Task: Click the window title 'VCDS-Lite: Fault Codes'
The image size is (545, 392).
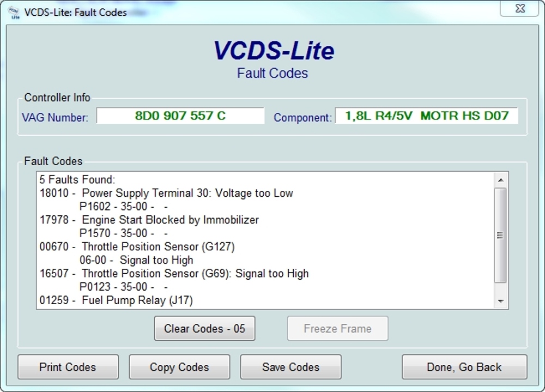Action: [75, 13]
